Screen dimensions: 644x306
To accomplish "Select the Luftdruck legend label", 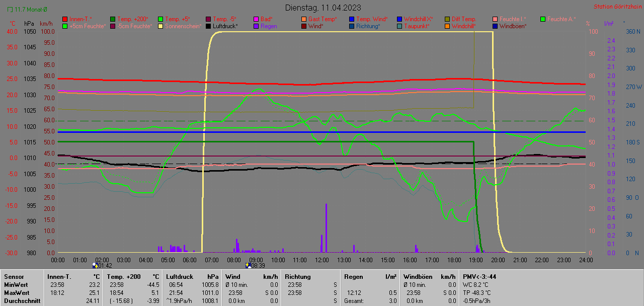I will click(x=225, y=26).
